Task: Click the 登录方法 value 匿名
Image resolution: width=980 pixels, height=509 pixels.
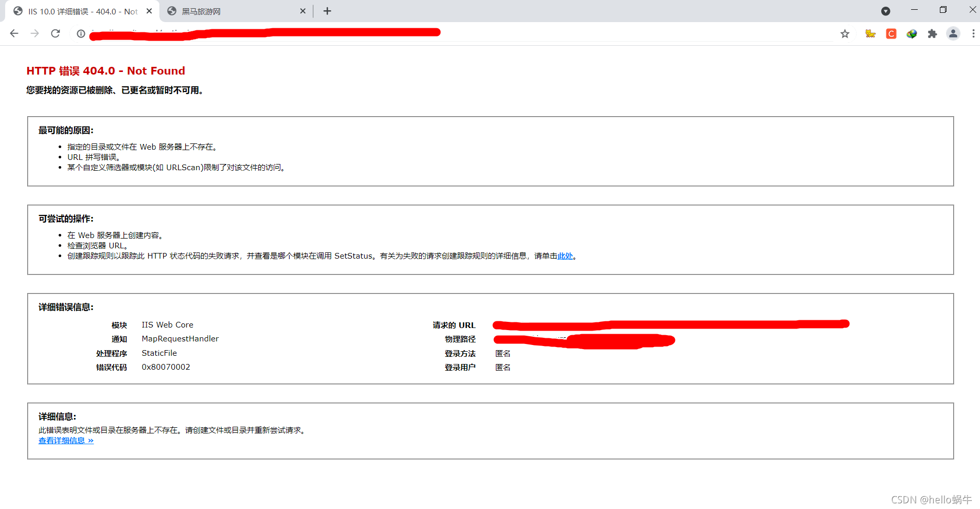Action: 503,353
